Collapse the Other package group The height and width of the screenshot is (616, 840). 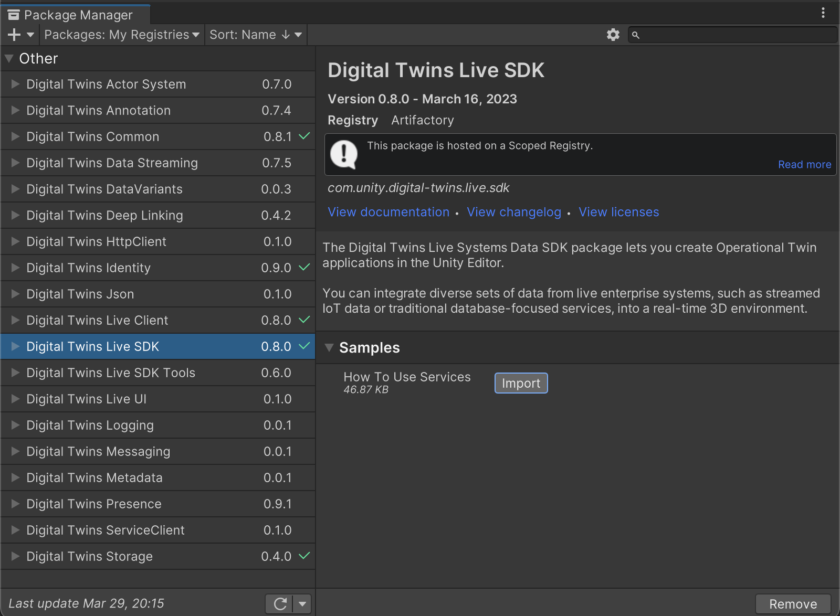click(x=9, y=59)
